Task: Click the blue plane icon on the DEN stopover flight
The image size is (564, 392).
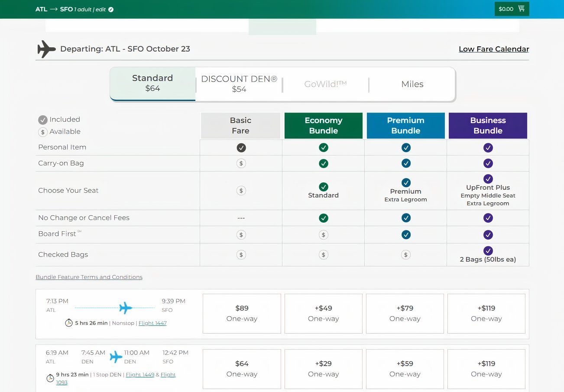Action: click(x=116, y=357)
